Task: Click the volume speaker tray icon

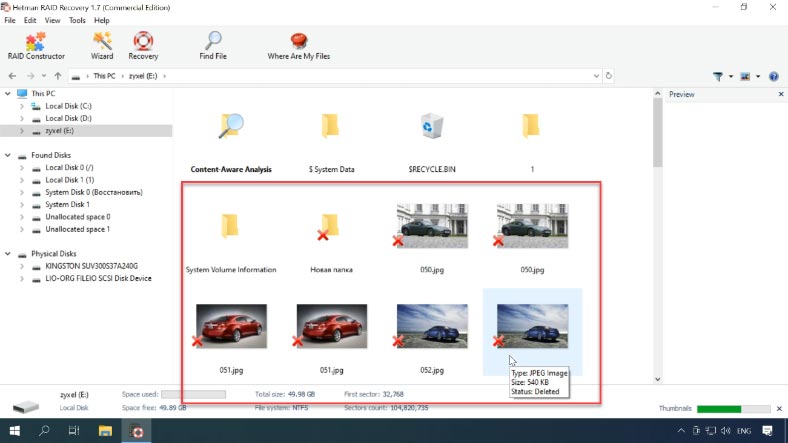Action: point(726,430)
